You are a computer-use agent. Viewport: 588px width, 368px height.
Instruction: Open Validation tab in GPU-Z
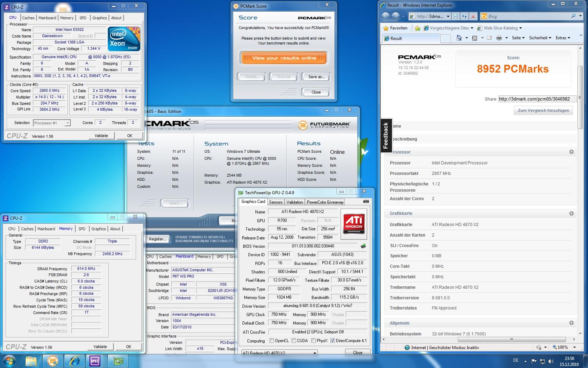coord(295,202)
